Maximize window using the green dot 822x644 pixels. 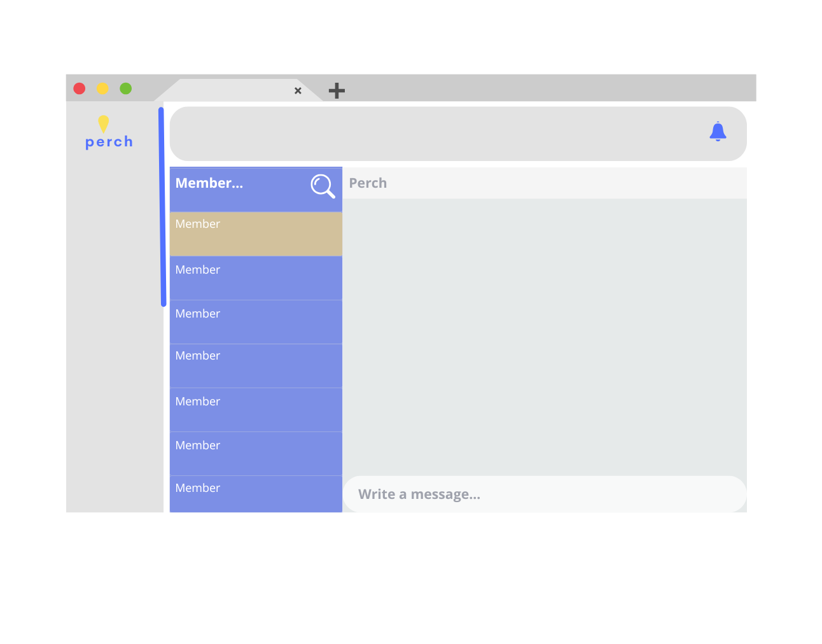tap(126, 88)
